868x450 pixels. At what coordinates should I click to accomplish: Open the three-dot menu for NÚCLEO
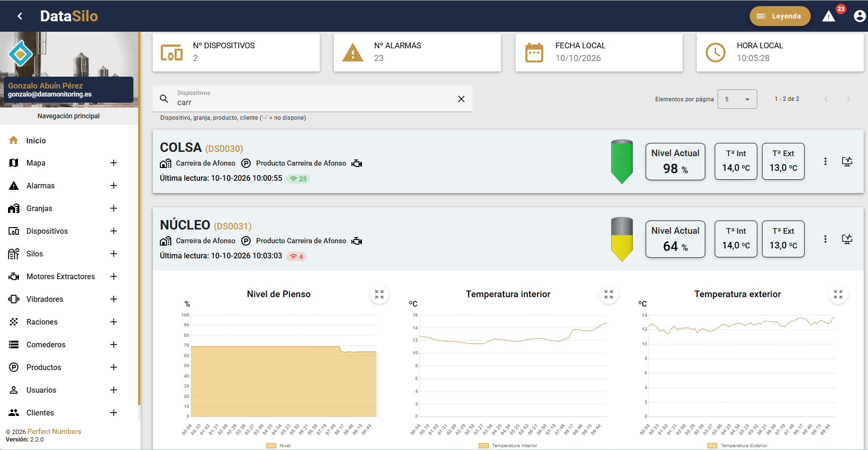825,239
